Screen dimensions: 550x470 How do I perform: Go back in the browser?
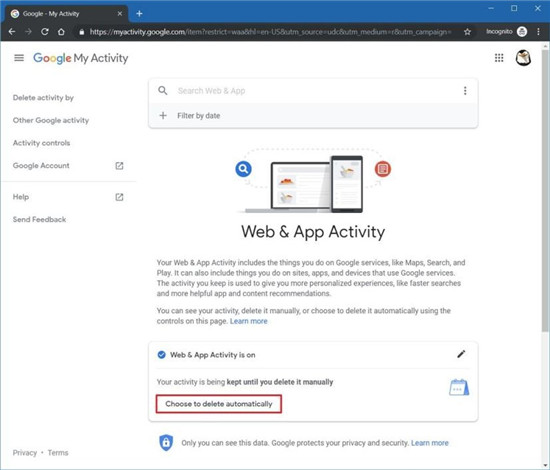[12, 32]
